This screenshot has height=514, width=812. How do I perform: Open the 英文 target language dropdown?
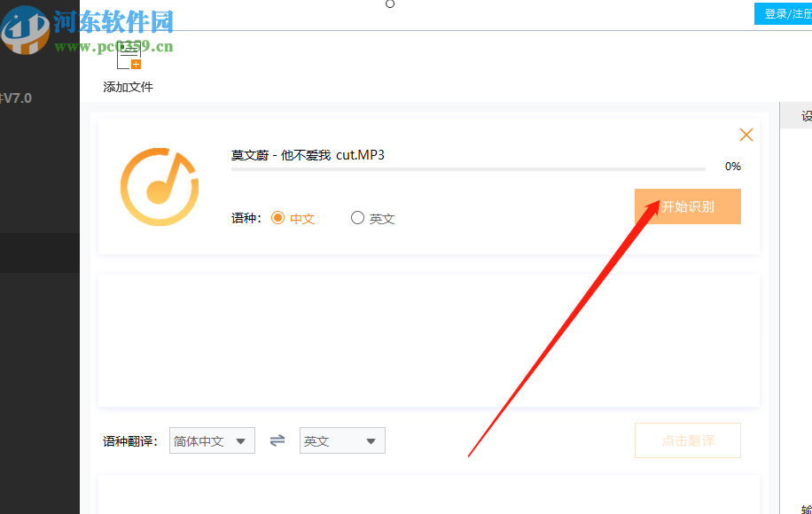coord(342,440)
